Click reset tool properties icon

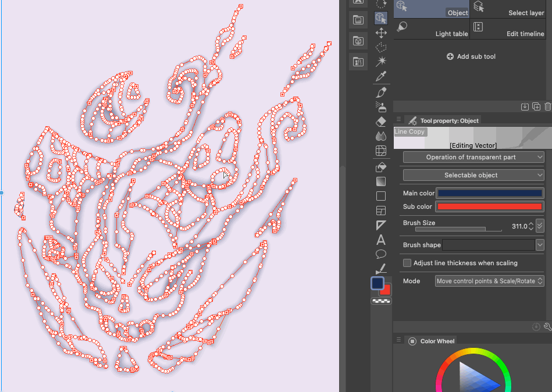(x=536, y=327)
